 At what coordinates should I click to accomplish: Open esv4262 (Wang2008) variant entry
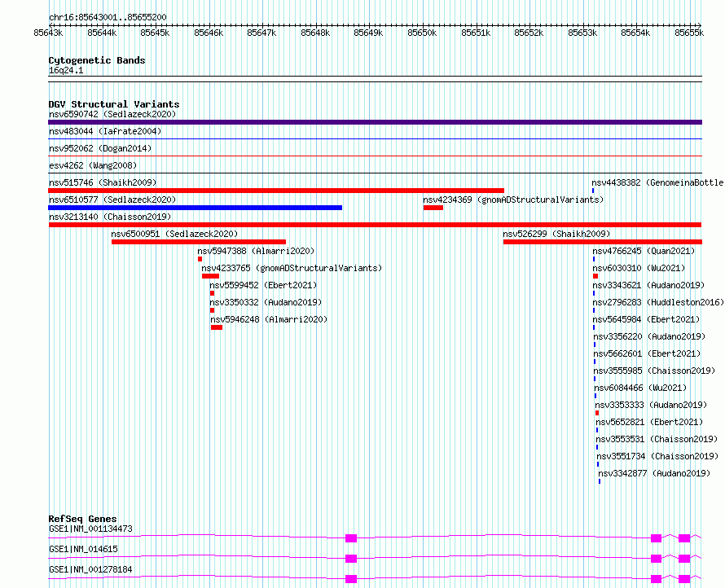click(x=93, y=165)
